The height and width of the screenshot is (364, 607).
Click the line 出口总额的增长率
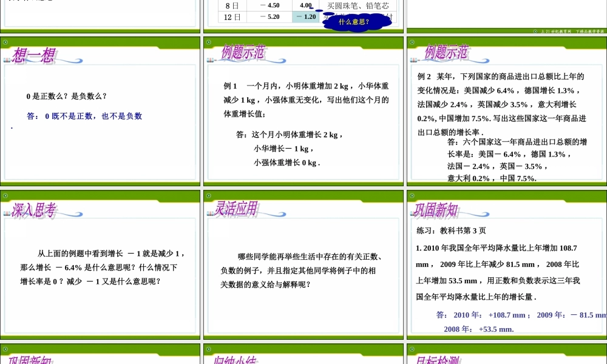click(x=450, y=132)
